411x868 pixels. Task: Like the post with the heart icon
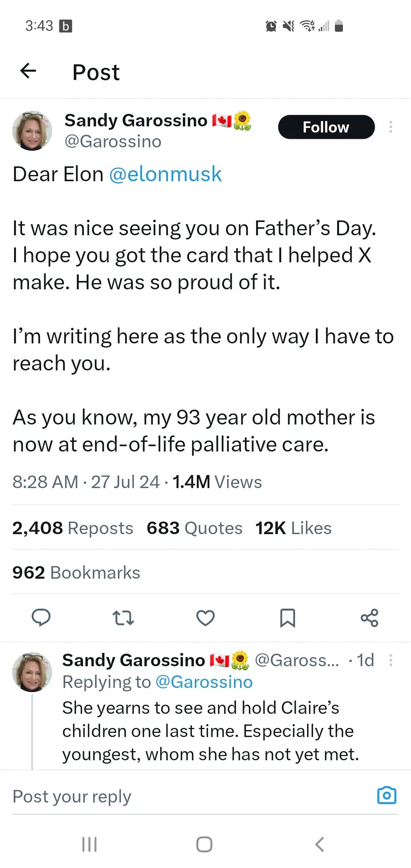tap(205, 618)
